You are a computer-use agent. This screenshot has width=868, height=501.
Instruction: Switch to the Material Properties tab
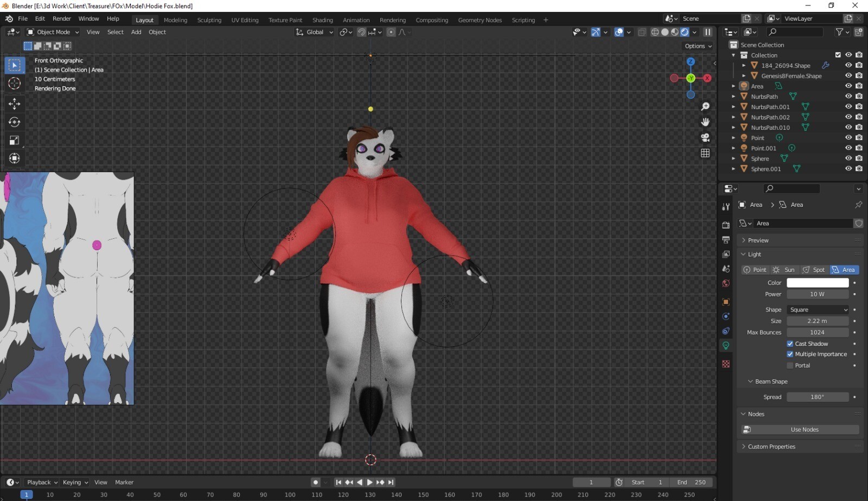(726, 363)
